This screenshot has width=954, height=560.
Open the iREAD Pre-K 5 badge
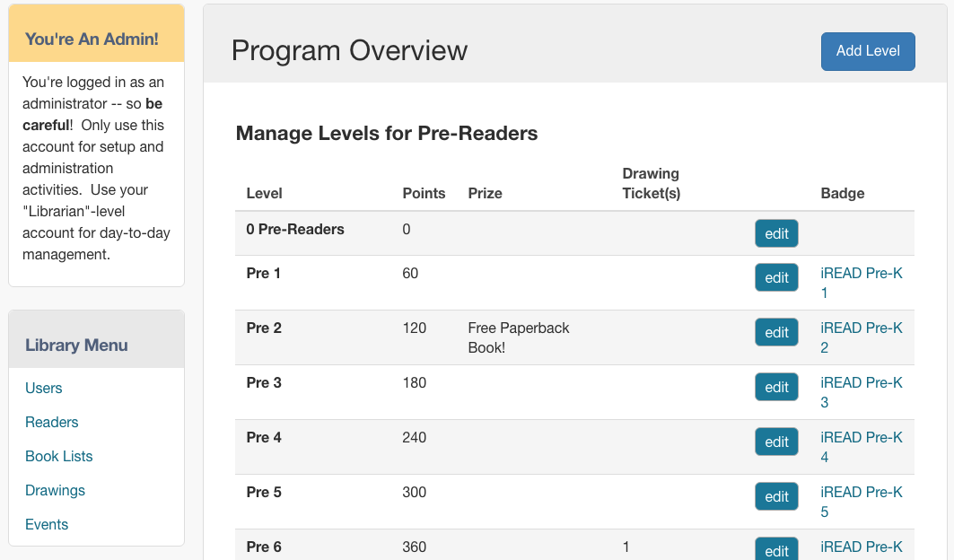[x=861, y=503]
